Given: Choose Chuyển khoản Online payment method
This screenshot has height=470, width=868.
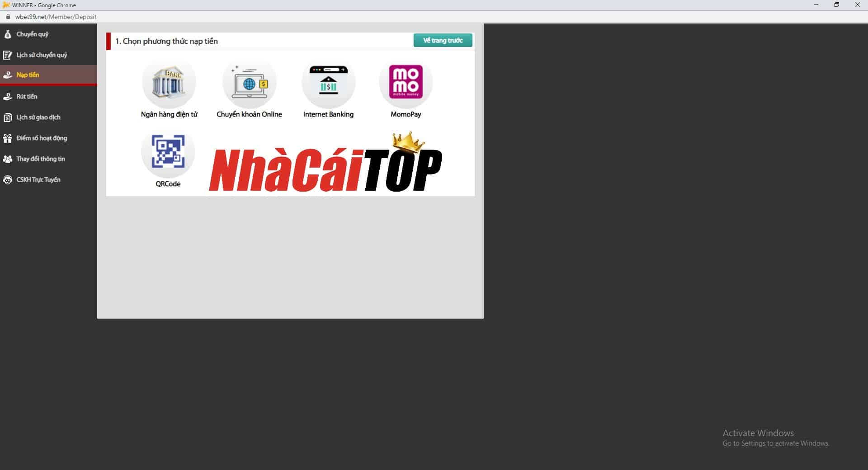Looking at the screenshot, I should tap(249, 84).
